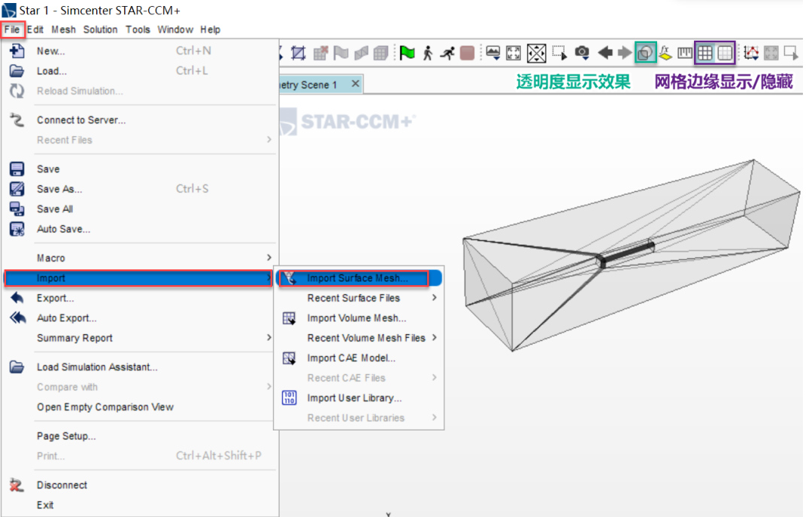Open Page Setup dialog

140,436
